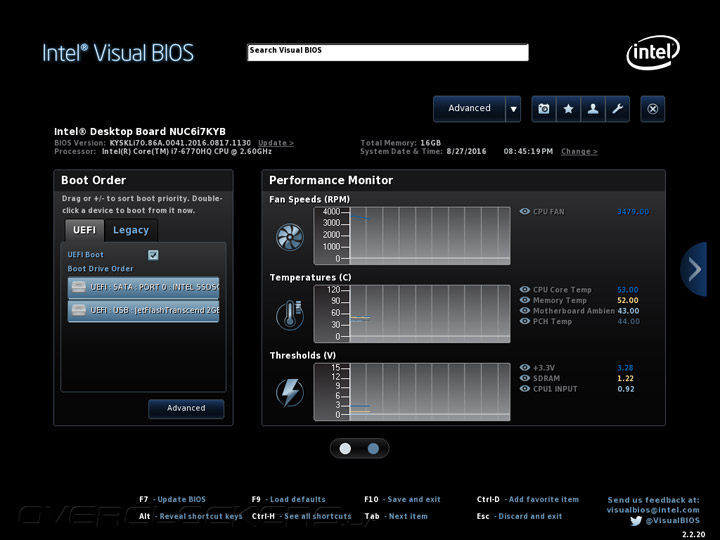720x540 pixels.
Task: Click the BIOS version string text
Action: [x=180, y=143]
